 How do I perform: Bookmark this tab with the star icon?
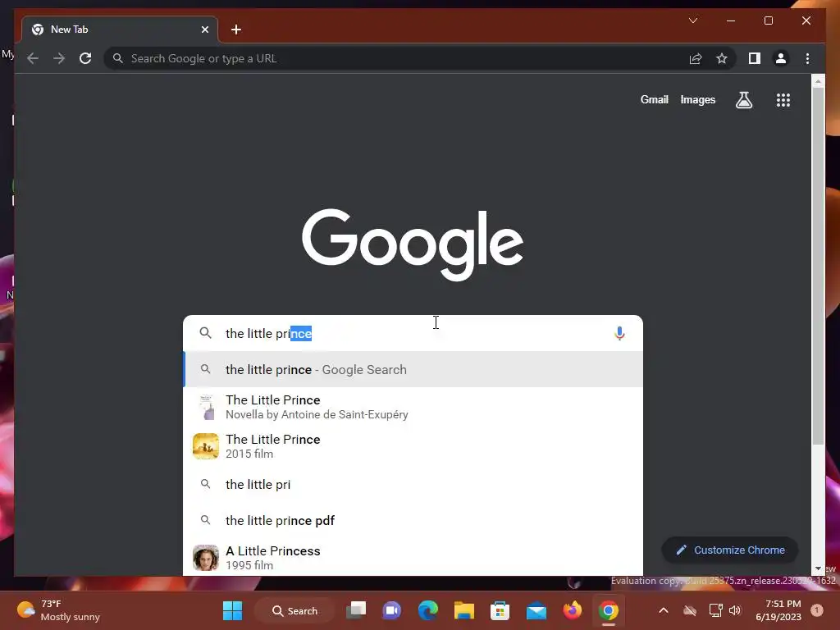(x=722, y=58)
